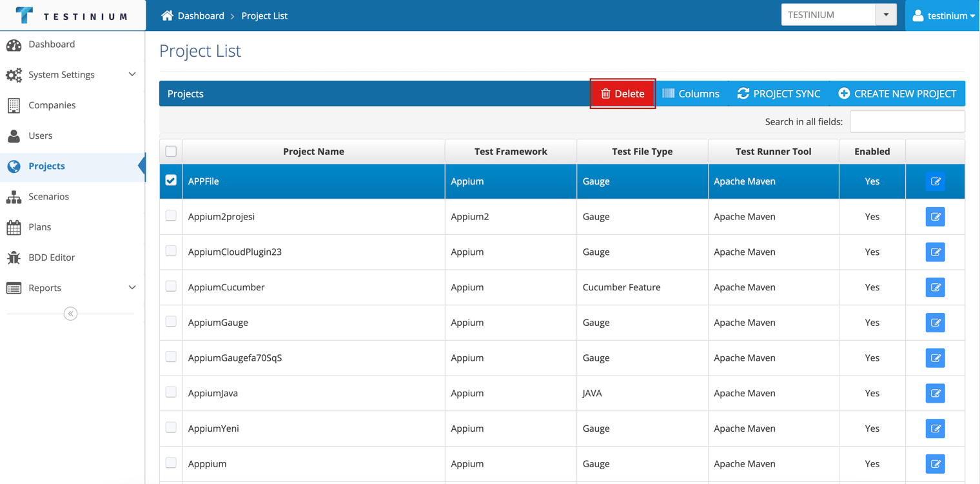This screenshot has width=980, height=484.
Task: Expand the Reports submenu chevron
Action: click(x=132, y=288)
